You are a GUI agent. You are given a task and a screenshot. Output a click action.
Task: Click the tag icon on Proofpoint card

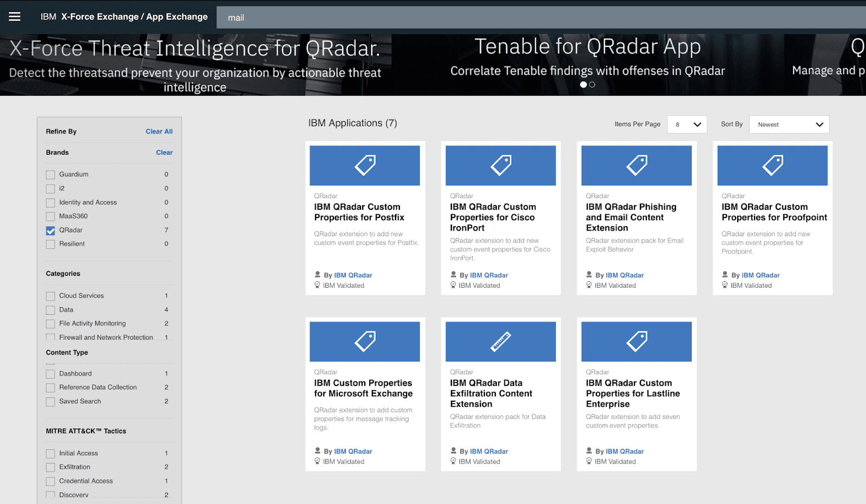772,165
